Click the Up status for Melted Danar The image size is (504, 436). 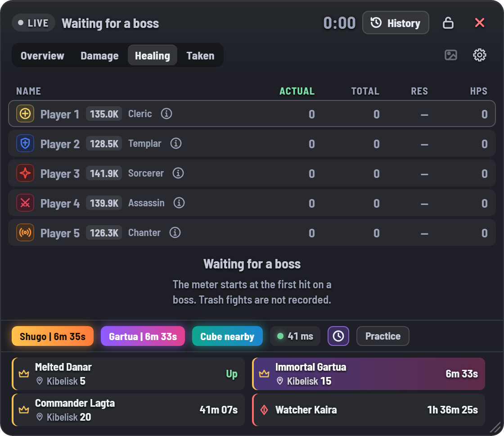(x=232, y=374)
